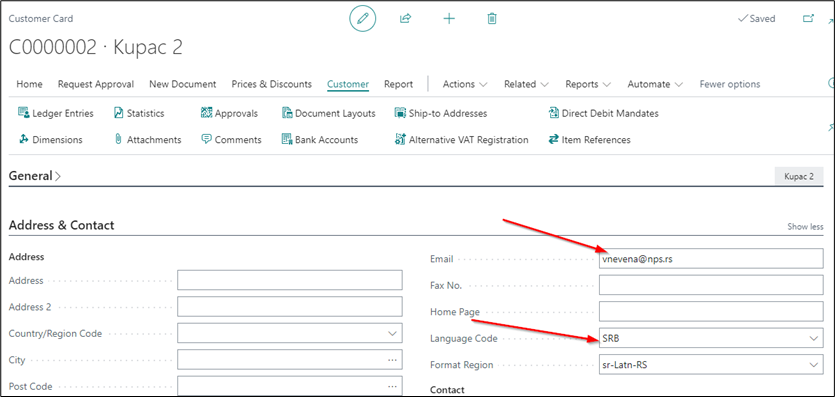This screenshot has width=835, height=397.
Task: Click the Address 2 input field
Action: point(290,307)
